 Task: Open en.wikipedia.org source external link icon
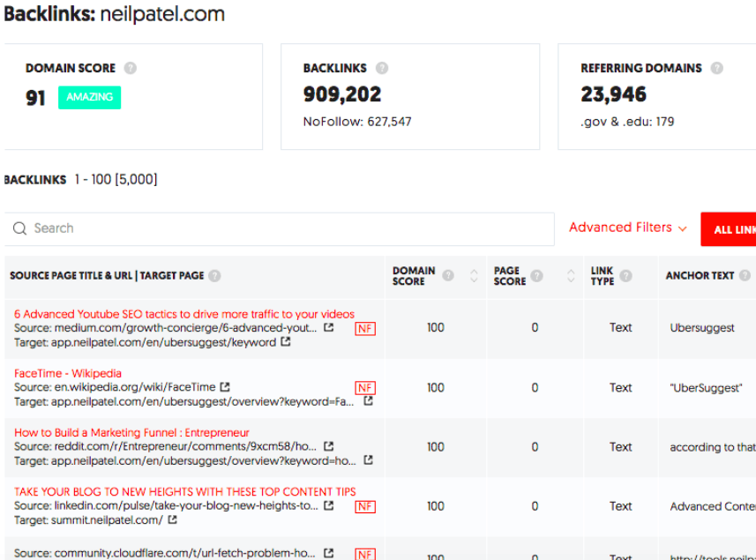225,387
